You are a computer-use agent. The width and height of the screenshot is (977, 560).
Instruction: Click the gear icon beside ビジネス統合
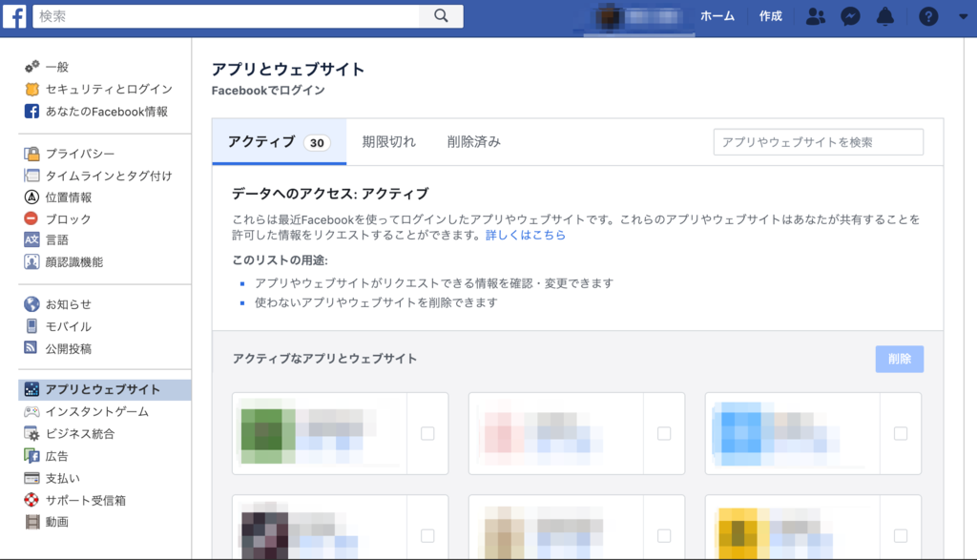[31, 433]
